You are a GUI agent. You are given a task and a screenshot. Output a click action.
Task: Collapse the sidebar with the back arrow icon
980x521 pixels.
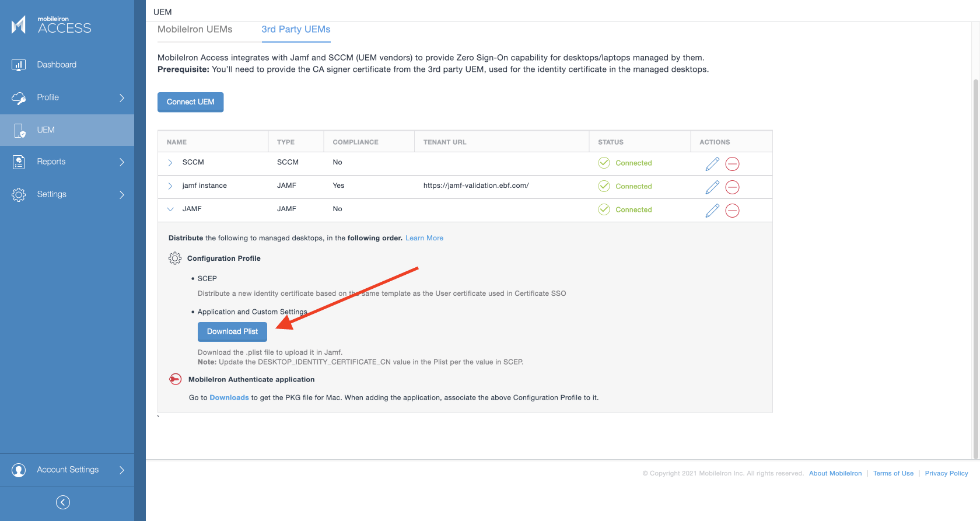[63, 502]
